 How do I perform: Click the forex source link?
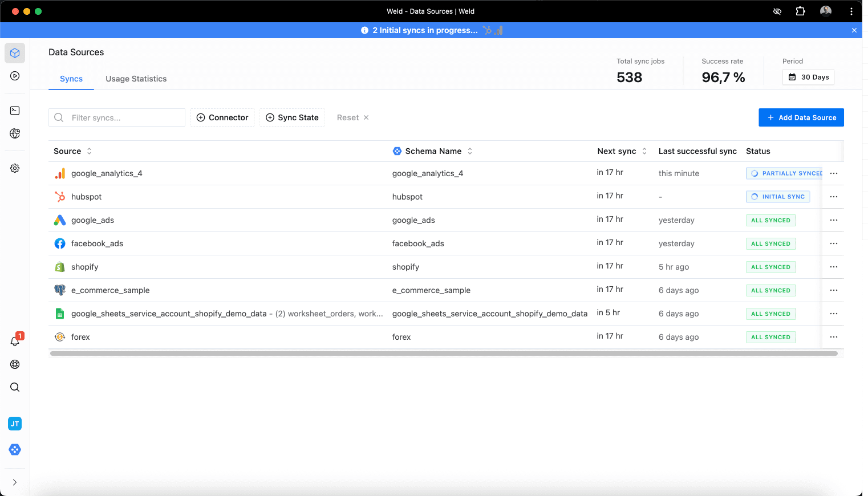point(80,337)
